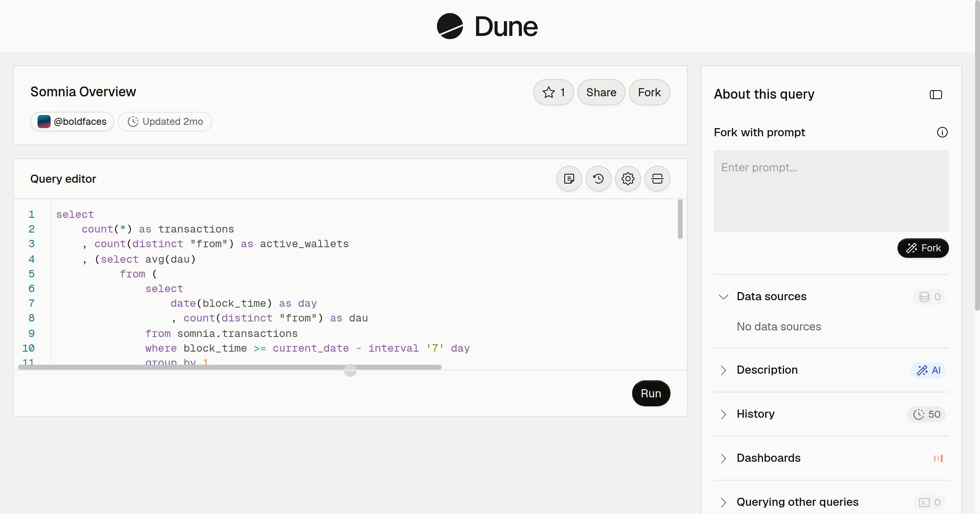Click the Query editor heading

coord(63,179)
